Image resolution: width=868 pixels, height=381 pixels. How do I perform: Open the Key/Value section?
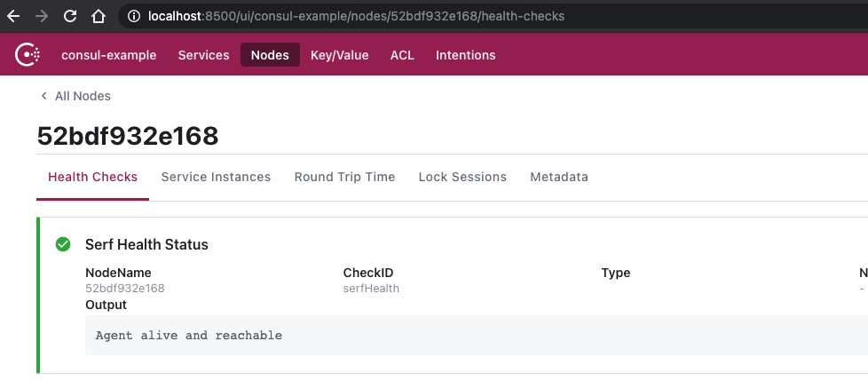click(x=339, y=55)
